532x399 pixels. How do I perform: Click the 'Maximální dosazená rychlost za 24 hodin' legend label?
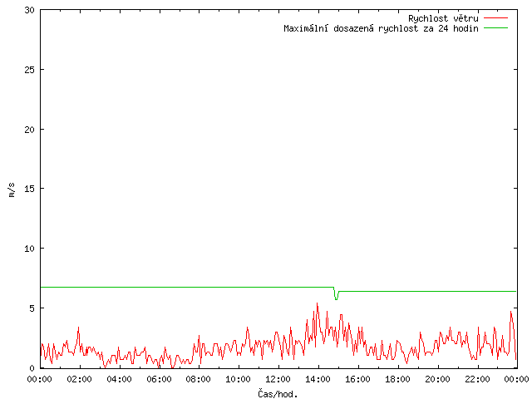click(x=381, y=28)
